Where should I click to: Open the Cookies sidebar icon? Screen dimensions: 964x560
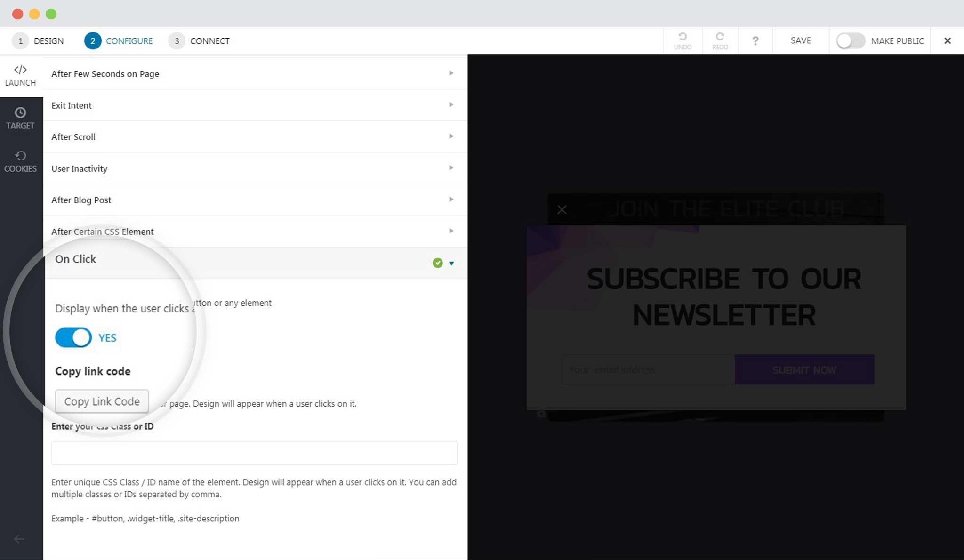(x=20, y=161)
